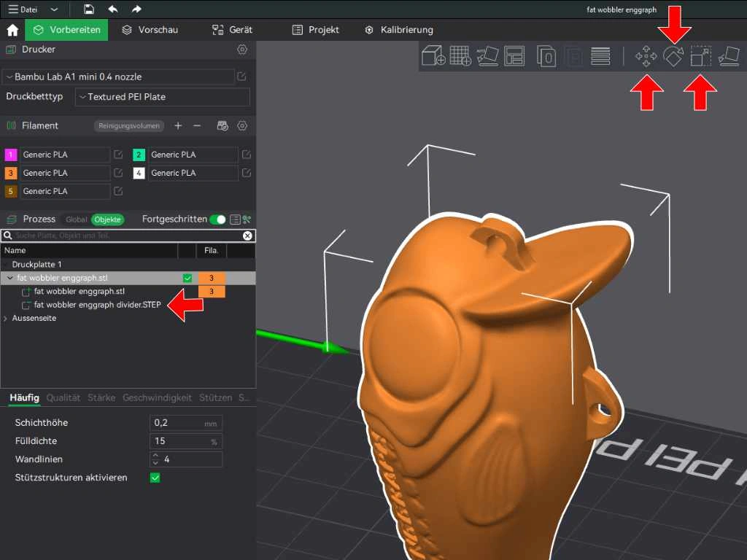Screen dimensions: 747x560
Task: Open the Arrange objects tool
Action: click(514, 56)
